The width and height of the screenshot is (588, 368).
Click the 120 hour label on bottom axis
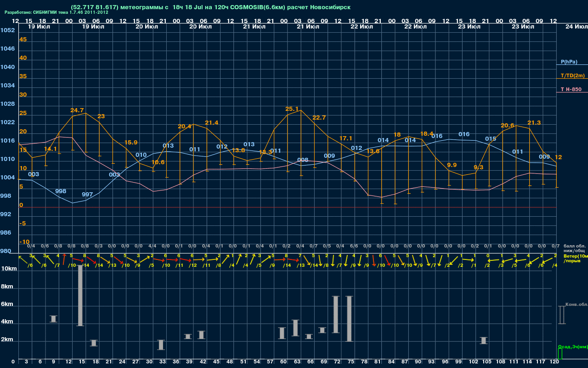[x=554, y=362]
